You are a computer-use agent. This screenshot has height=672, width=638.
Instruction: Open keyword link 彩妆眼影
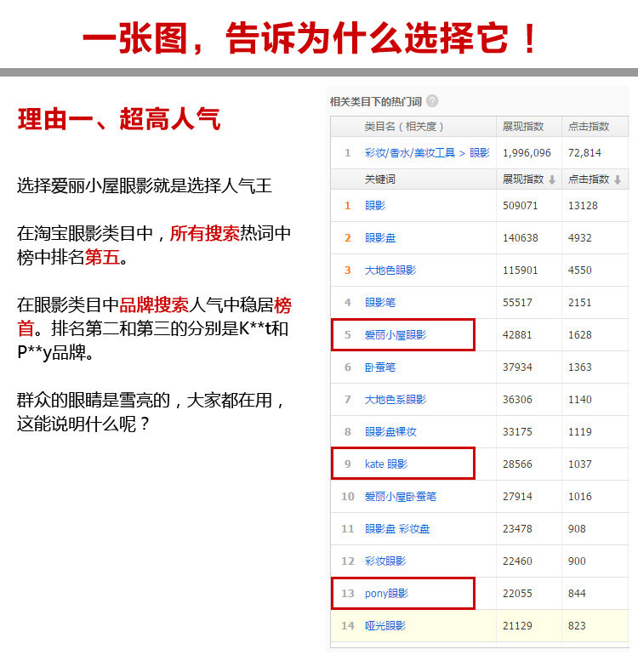tap(385, 561)
